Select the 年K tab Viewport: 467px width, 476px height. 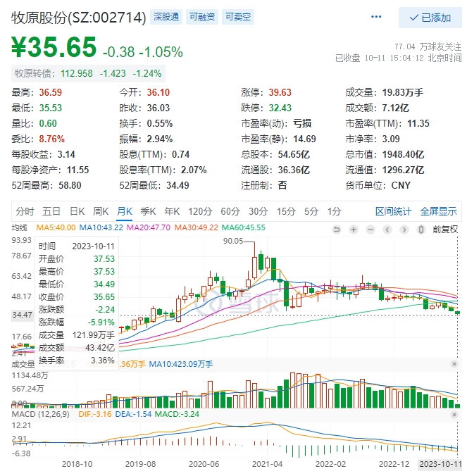coord(172,211)
